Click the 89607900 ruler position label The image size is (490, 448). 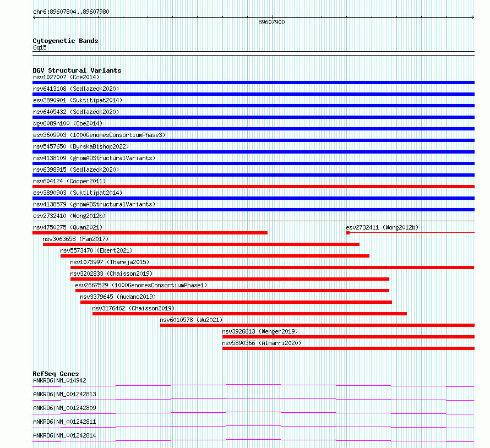click(271, 22)
